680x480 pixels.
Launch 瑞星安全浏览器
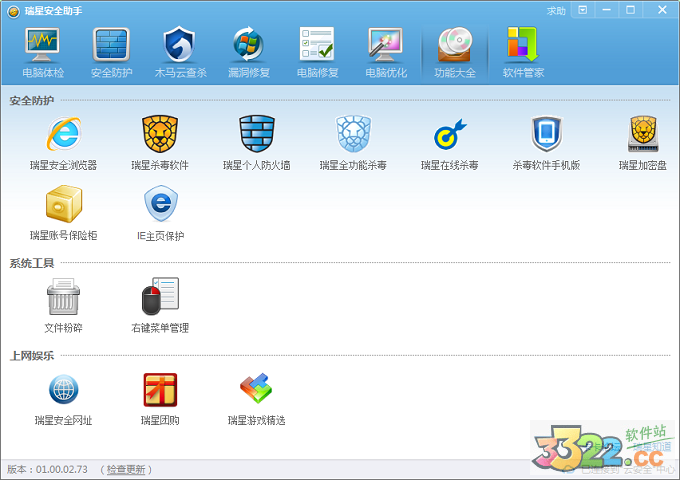tap(63, 143)
